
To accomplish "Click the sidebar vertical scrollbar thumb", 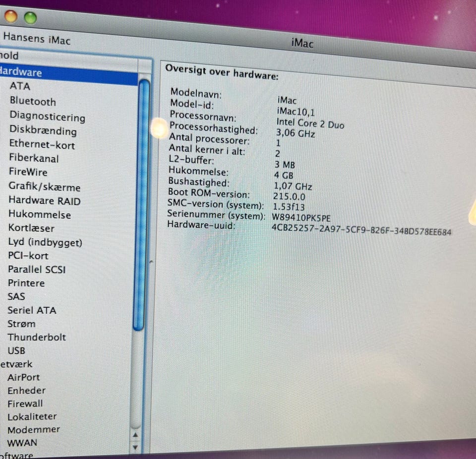I will (141, 204).
